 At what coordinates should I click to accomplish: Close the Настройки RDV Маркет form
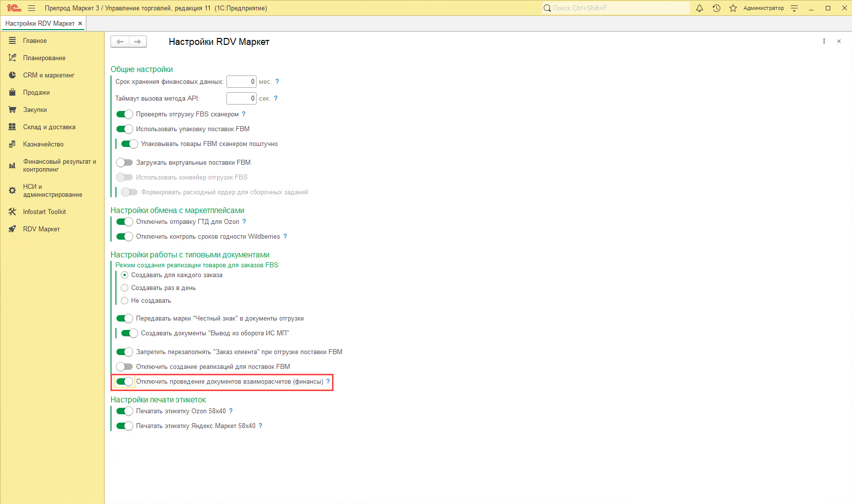tap(839, 41)
